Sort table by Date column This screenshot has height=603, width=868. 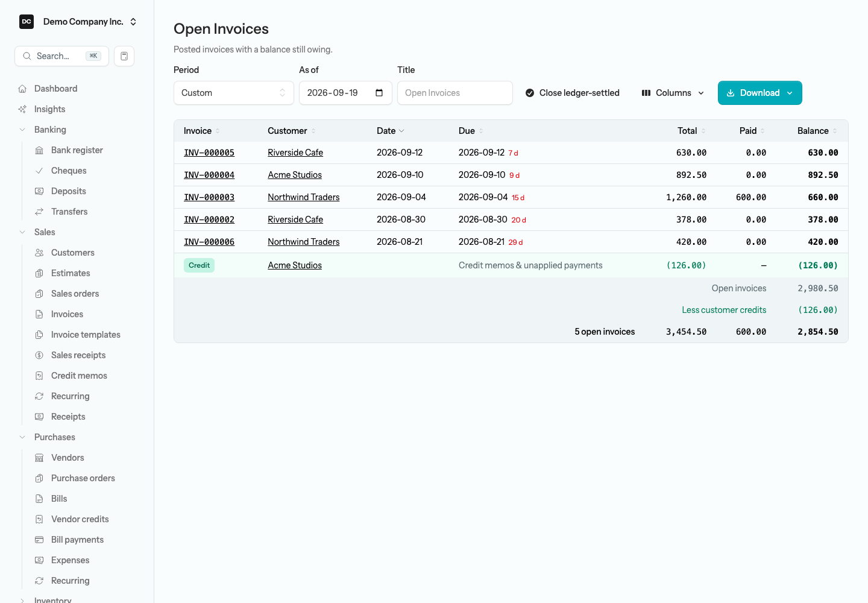[391, 131]
